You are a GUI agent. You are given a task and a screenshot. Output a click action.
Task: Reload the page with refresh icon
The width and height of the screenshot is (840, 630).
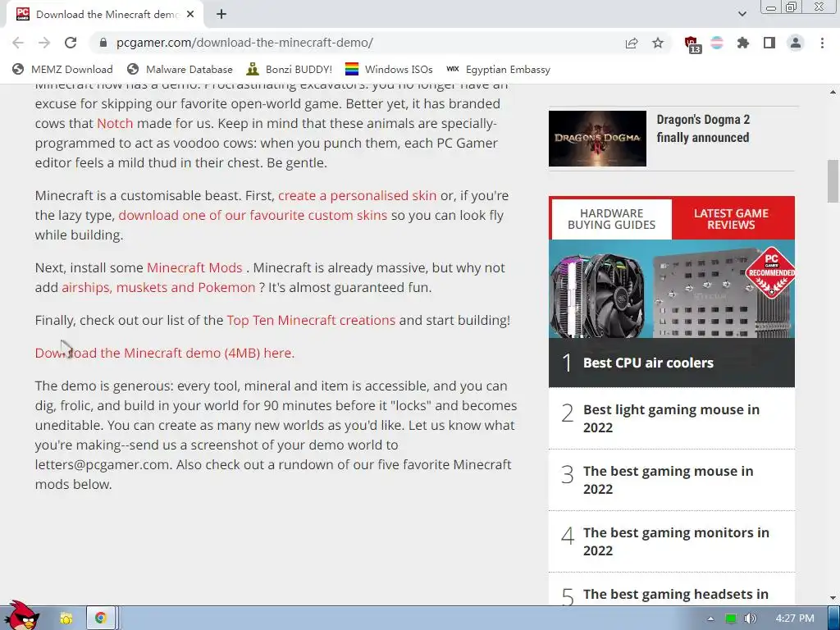point(71,43)
